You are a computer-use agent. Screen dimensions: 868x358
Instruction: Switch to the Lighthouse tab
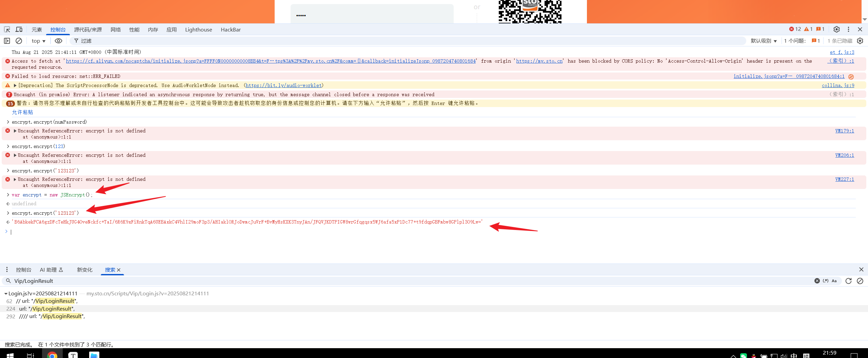click(199, 30)
